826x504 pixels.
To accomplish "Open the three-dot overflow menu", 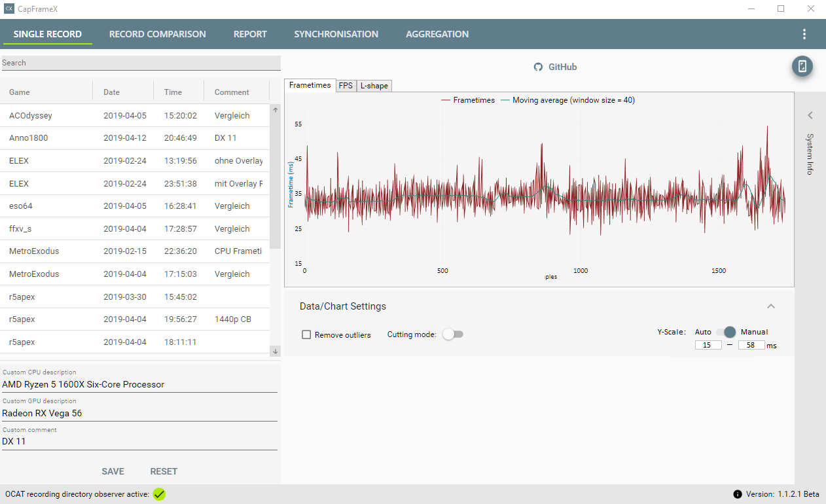I will click(804, 34).
